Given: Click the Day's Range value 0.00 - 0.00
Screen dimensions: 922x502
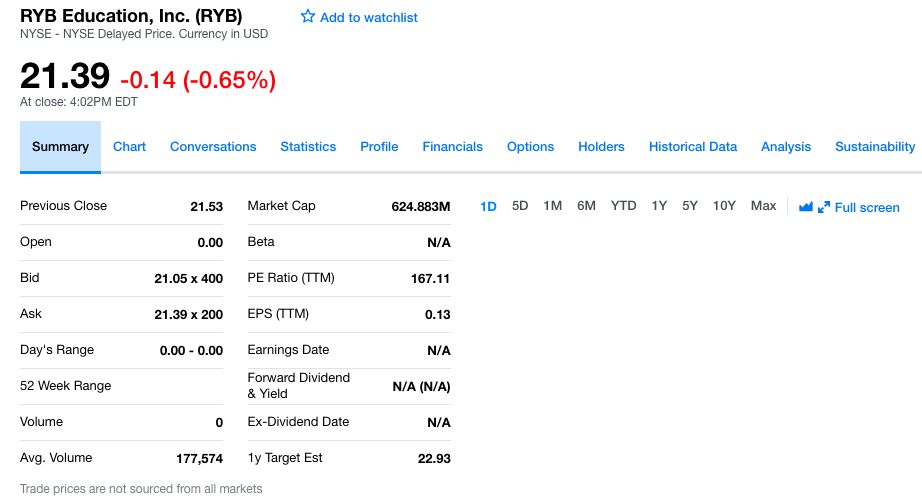Looking at the screenshot, I should (x=191, y=350).
